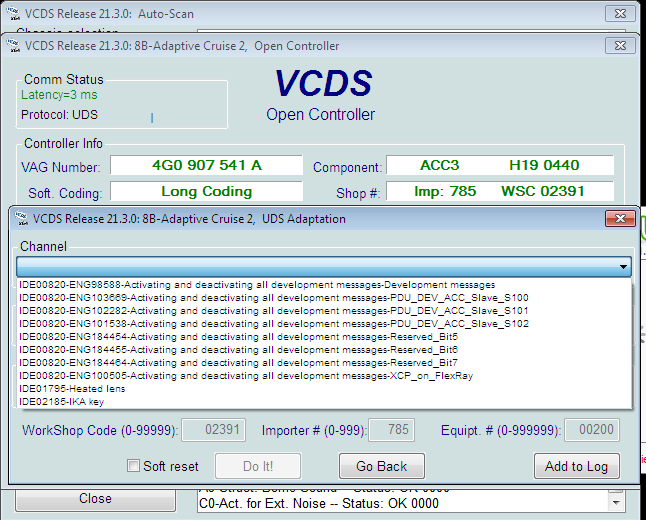Select IDE01795-Heated lens channel
Screen dimensions: 646x520
tap(325, 389)
